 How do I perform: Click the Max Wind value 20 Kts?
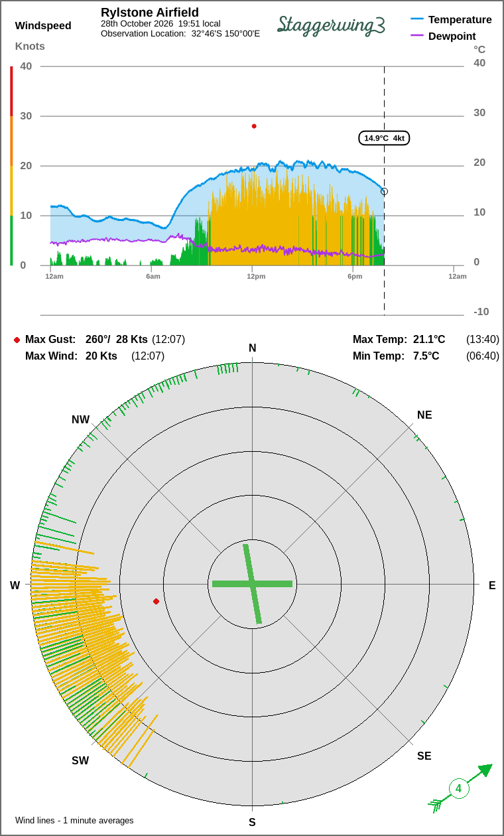coord(101,356)
